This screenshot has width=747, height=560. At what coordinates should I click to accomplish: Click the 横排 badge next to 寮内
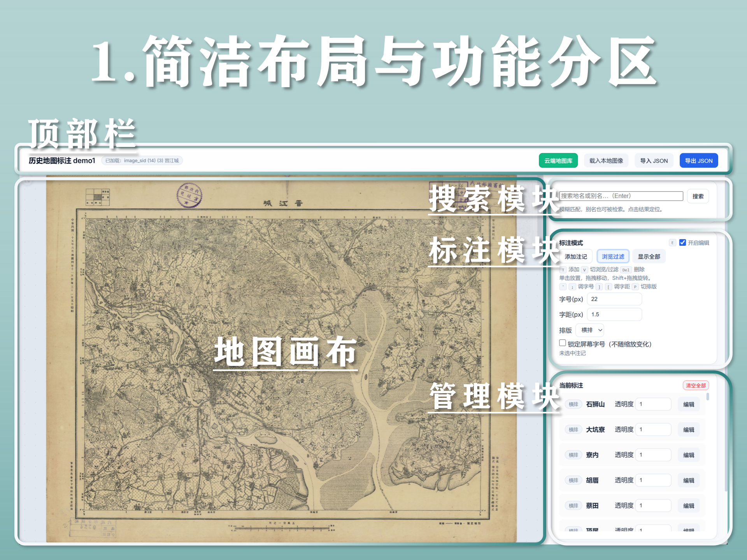pos(573,455)
